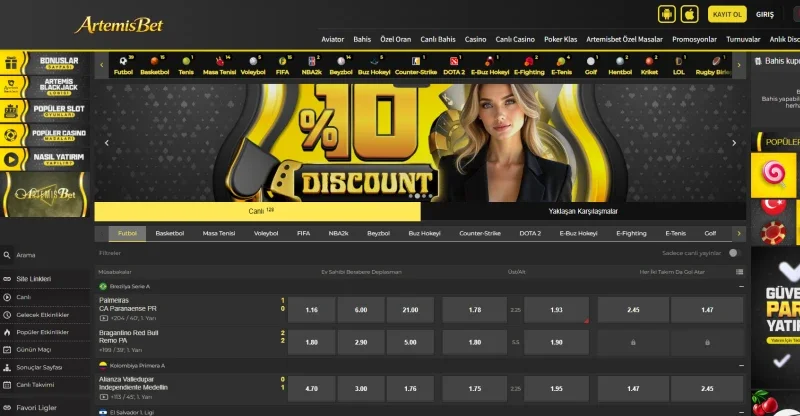Open the Artemis Blackjack sidebar banner
The width and height of the screenshot is (800, 416).
[x=45, y=87]
